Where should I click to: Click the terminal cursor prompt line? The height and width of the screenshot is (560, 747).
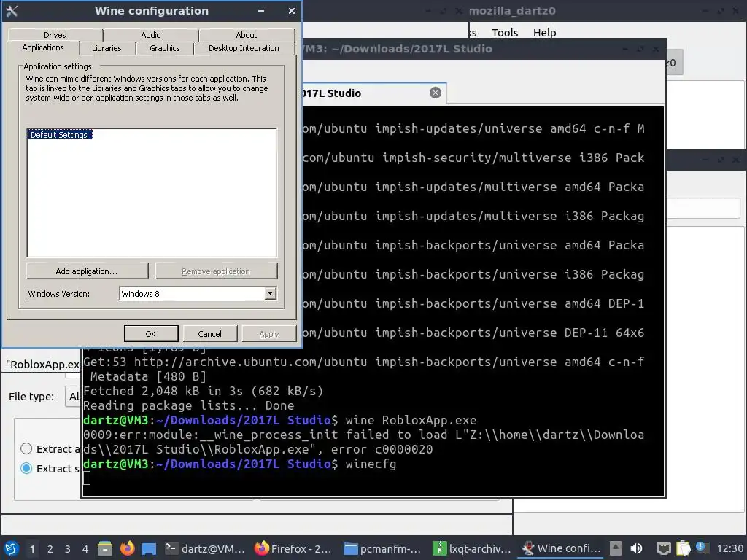pos(87,478)
